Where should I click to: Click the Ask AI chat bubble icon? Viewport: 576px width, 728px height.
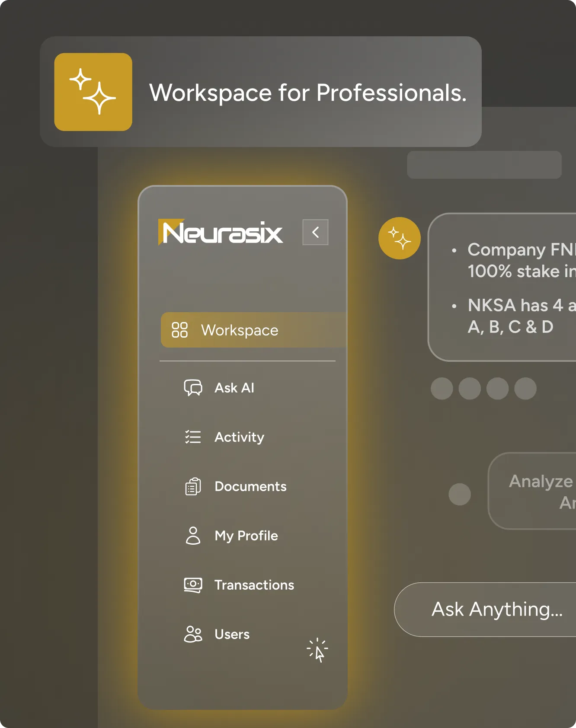click(193, 388)
